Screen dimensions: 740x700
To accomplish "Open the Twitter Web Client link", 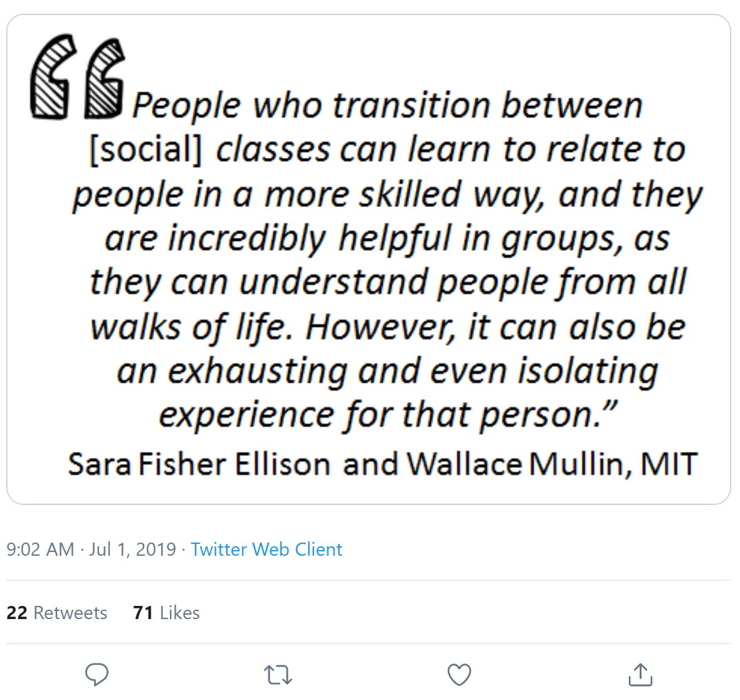I will 267,549.
